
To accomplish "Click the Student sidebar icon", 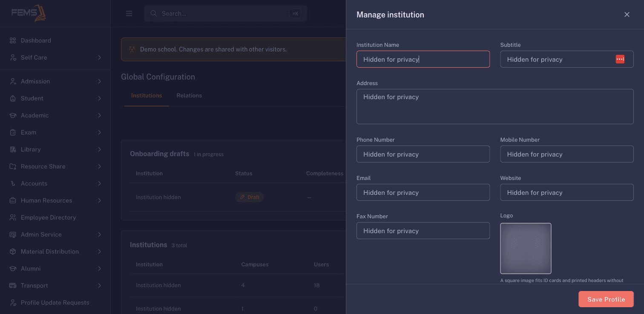I will 13,98.
